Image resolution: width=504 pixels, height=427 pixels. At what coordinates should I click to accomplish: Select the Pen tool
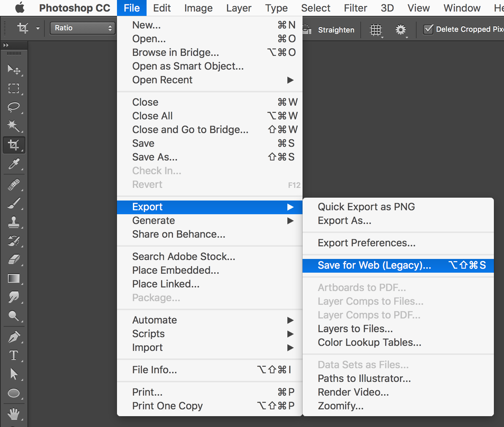click(x=14, y=337)
